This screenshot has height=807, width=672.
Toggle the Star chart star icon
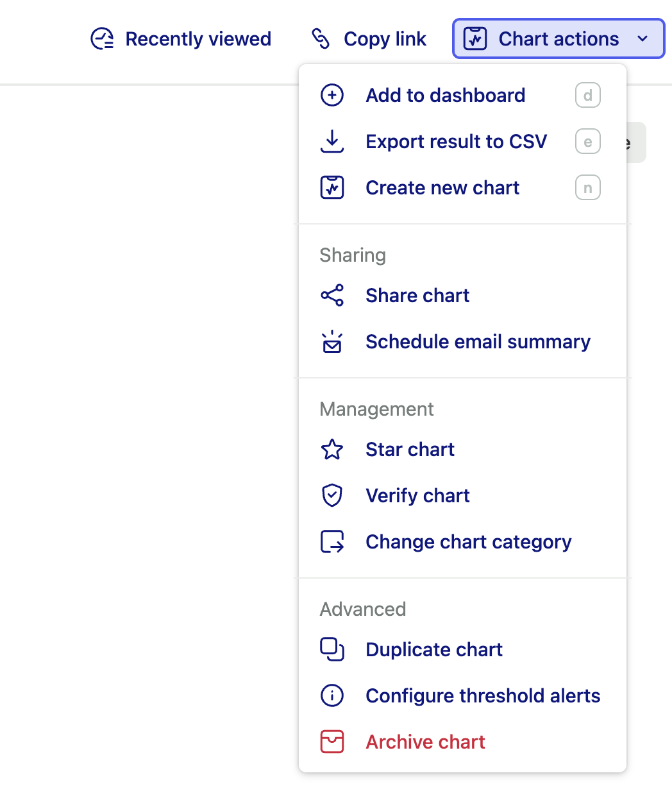click(332, 450)
